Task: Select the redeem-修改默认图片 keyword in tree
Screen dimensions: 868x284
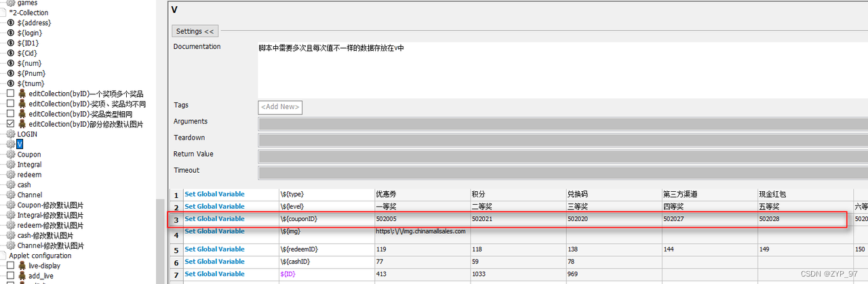Action: click(x=50, y=226)
